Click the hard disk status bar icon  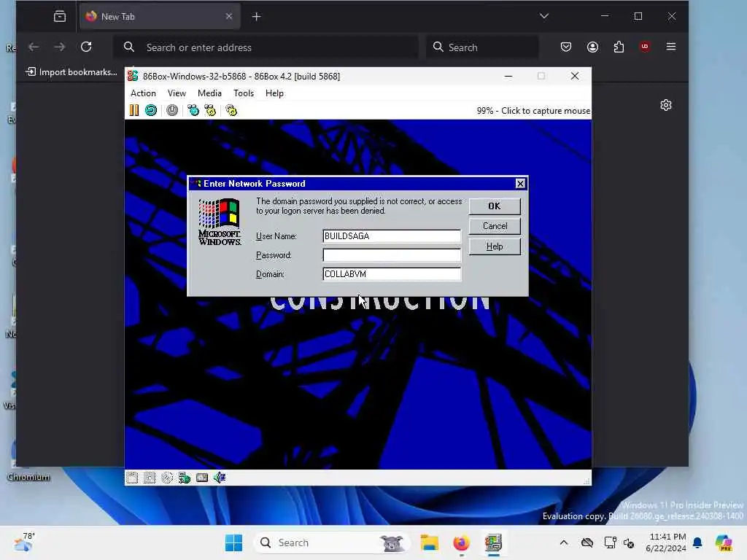[202, 478]
